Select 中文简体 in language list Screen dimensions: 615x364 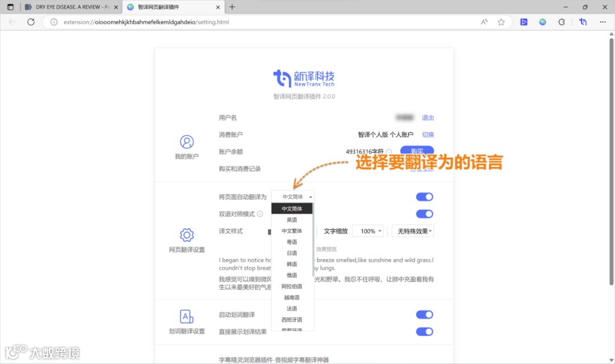tap(292, 209)
